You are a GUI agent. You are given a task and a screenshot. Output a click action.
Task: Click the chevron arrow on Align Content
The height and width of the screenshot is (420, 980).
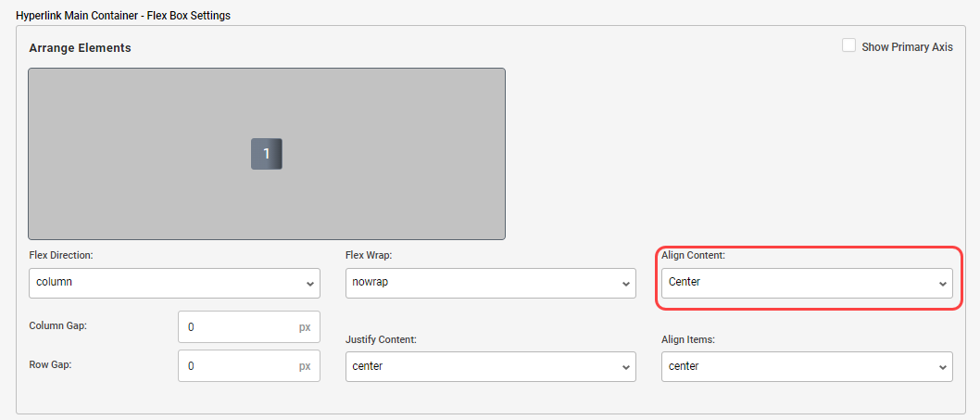pos(942,284)
